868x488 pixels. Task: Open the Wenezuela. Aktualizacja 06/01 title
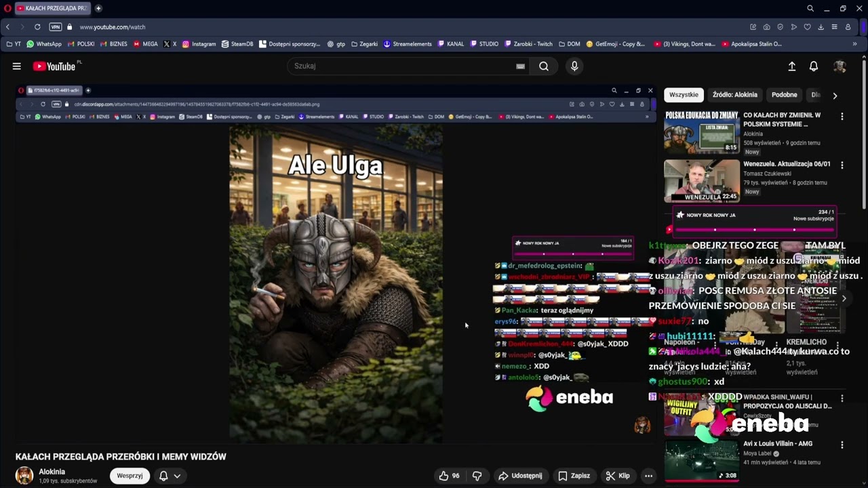click(x=787, y=164)
